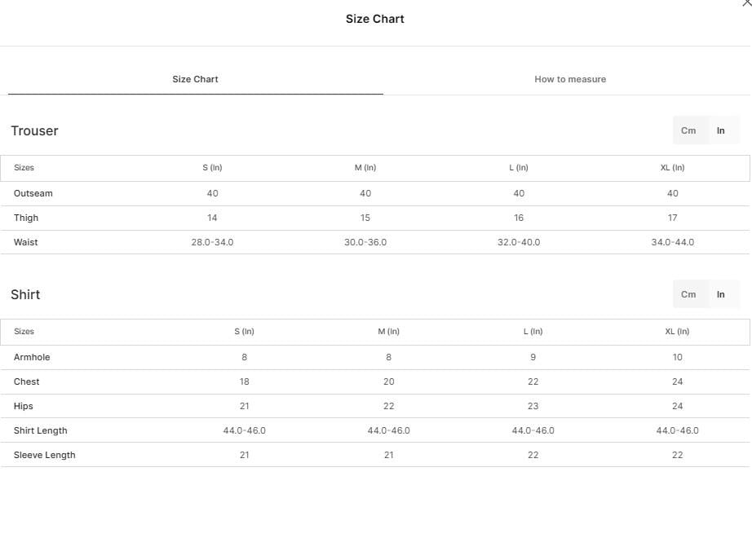Click the Armhole row label

pos(32,357)
